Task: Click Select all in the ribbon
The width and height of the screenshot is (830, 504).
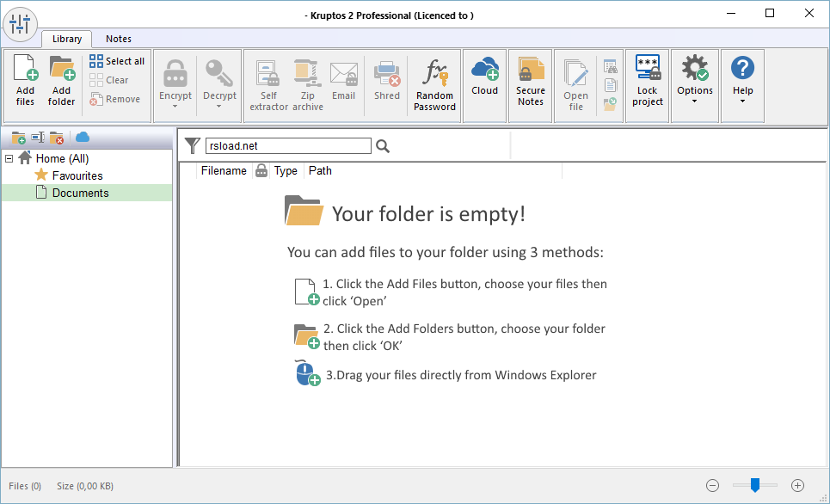Action: [117, 61]
